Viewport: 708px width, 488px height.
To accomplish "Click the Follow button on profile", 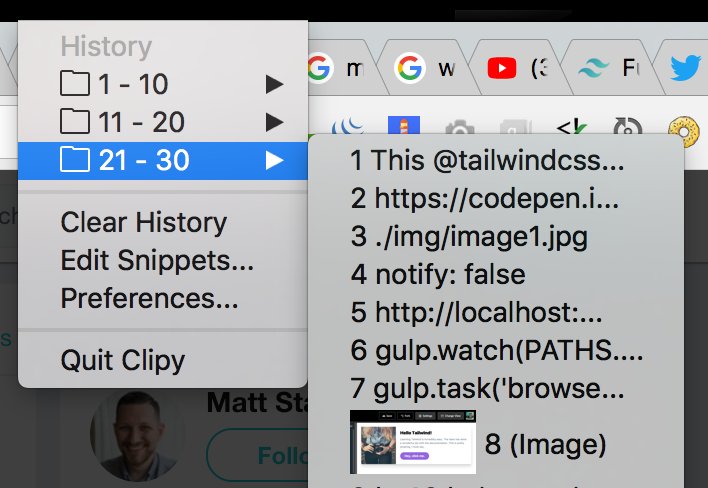I will click(257, 455).
